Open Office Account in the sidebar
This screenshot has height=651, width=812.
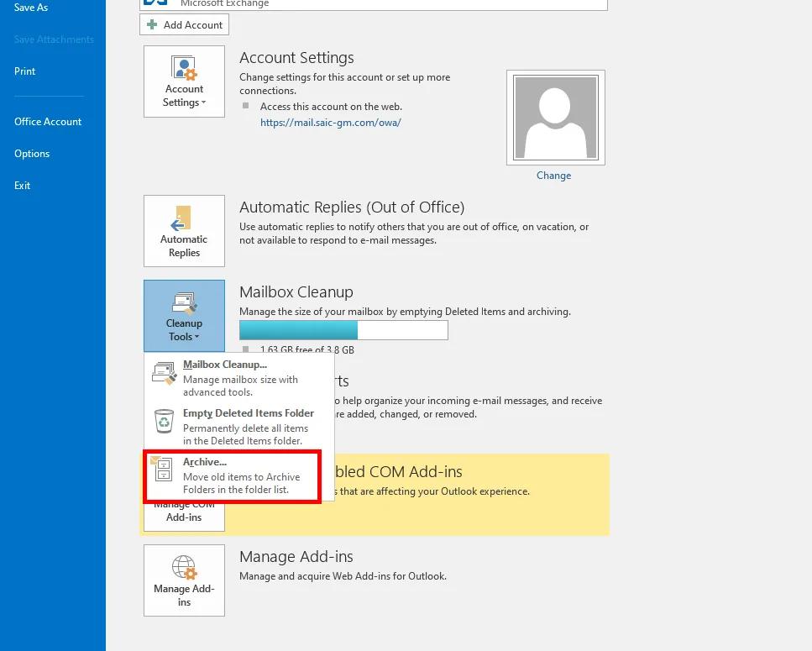48,122
